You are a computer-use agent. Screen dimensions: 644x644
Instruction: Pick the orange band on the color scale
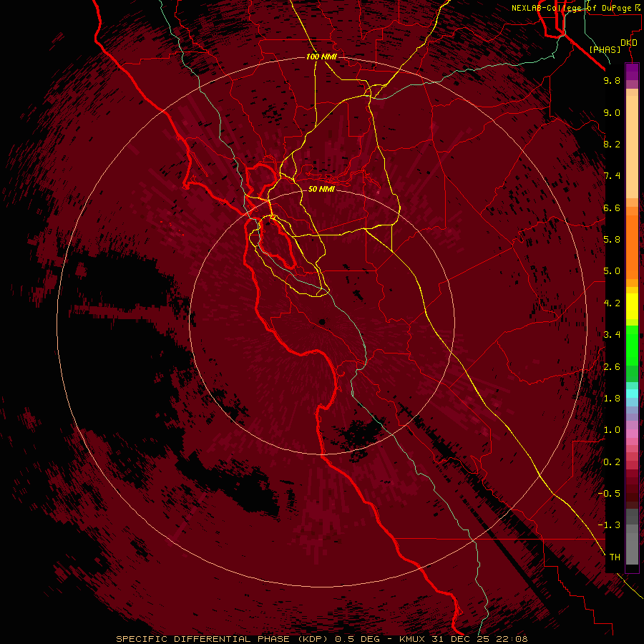632,248
